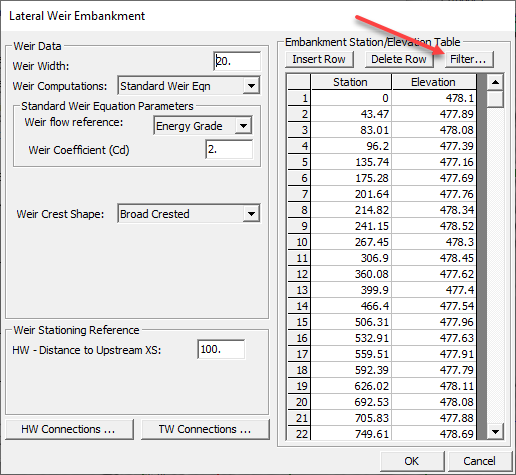
Task: Cancel the Lateral Weir Embankment dialog
Action: tap(480, 461)
